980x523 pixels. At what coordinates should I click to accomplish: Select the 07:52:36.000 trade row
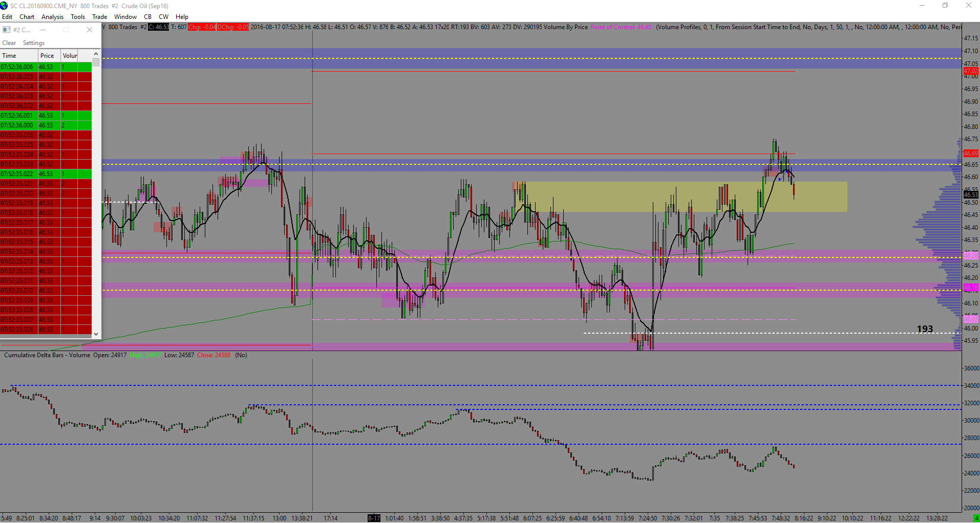[x=46, y=125]
